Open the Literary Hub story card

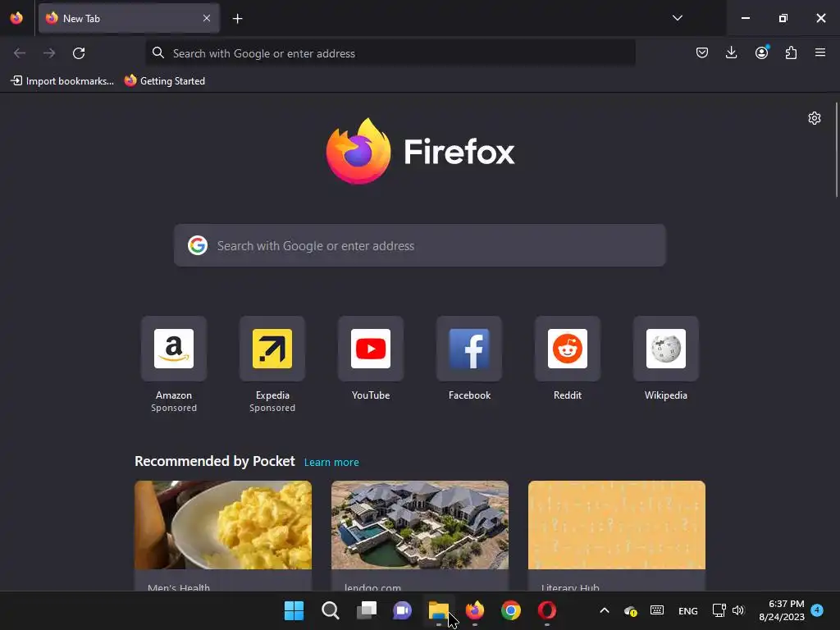617,536
